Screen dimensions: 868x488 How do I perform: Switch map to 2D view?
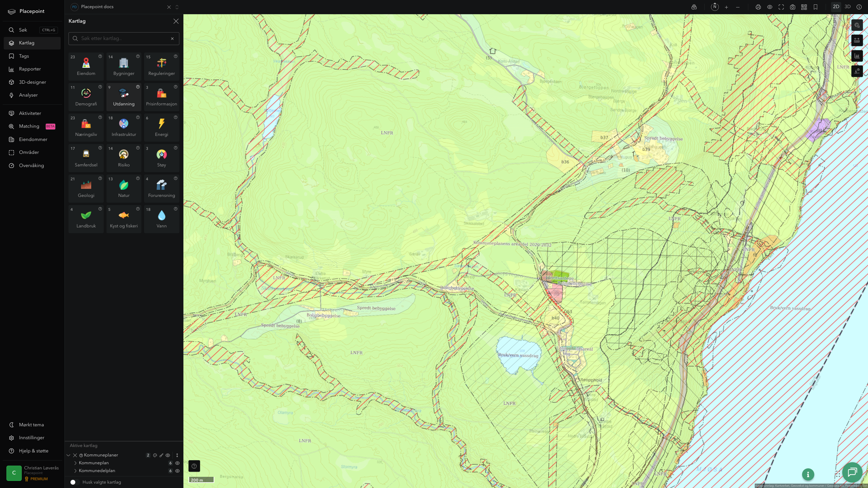point(836,7)
